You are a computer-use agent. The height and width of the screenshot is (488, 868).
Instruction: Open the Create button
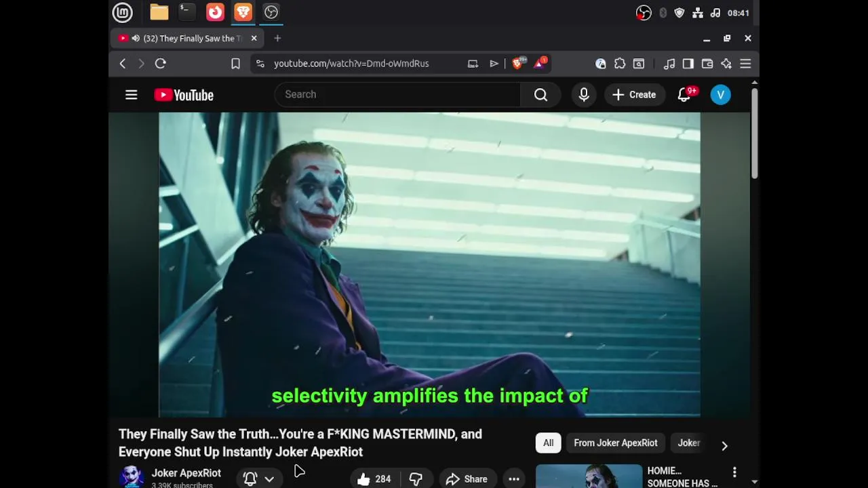click(x=634, y=95)
